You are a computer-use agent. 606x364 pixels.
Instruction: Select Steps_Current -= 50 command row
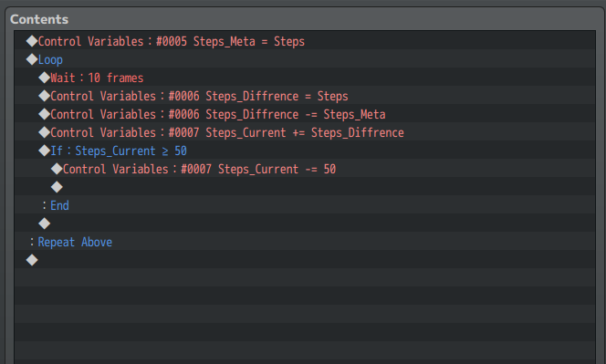[x=305, y=169]
